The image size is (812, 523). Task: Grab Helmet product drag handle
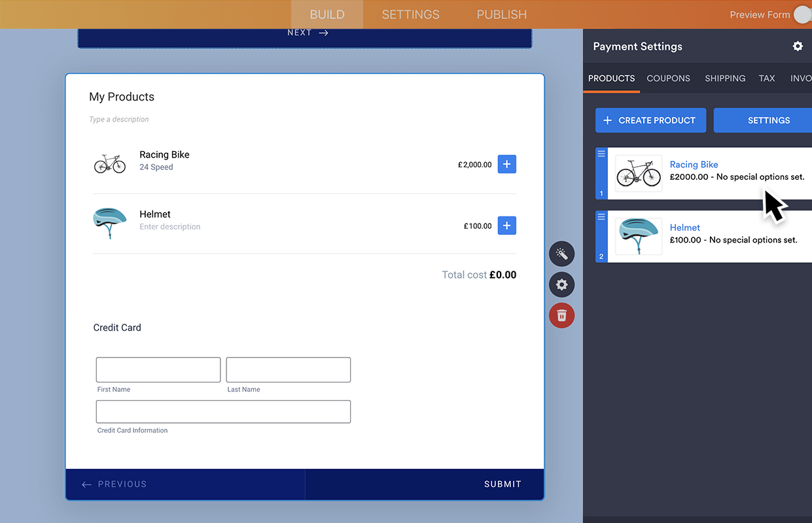click(x=601, y=217)
